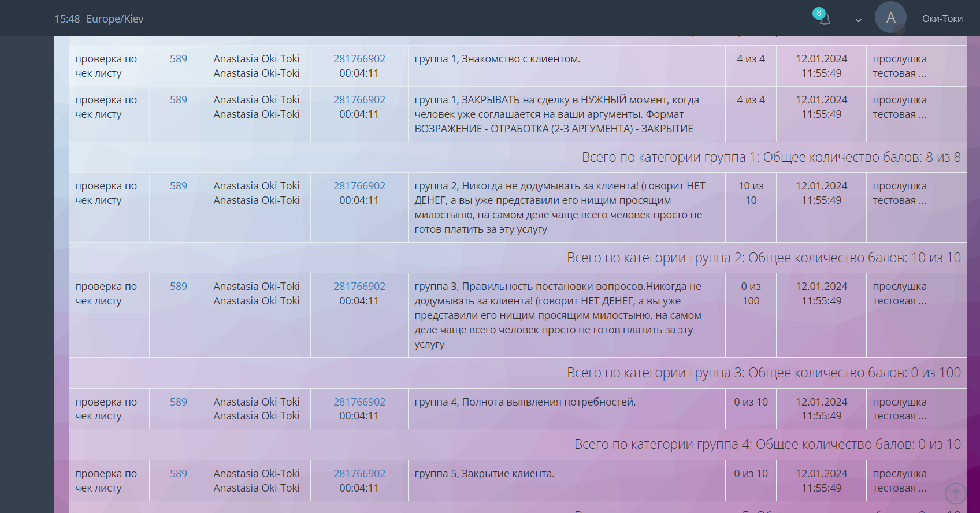Select the группа 2 Никогда не додумывать description
Image resolution: width=980 pixels, height=513 pixels.
(x=560, y=207)
